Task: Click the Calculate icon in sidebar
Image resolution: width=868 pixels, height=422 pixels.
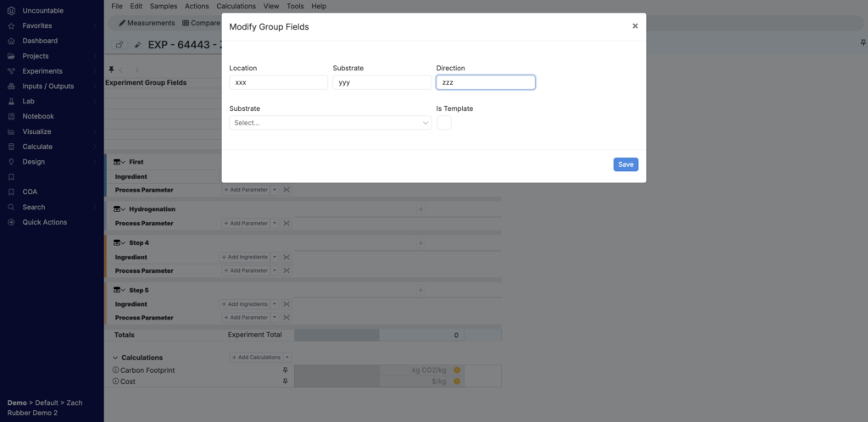Action: (x=11, y=147)
